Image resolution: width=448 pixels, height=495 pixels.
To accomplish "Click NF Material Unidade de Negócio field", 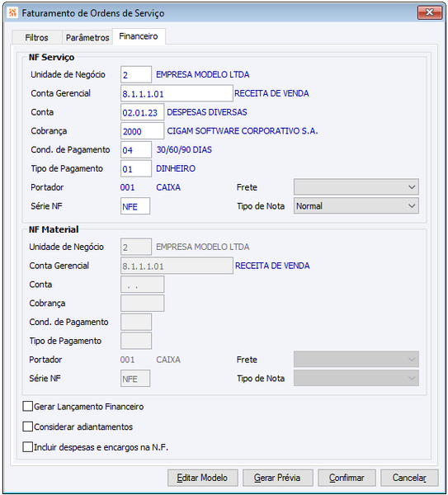I will [x=136, y=247].
